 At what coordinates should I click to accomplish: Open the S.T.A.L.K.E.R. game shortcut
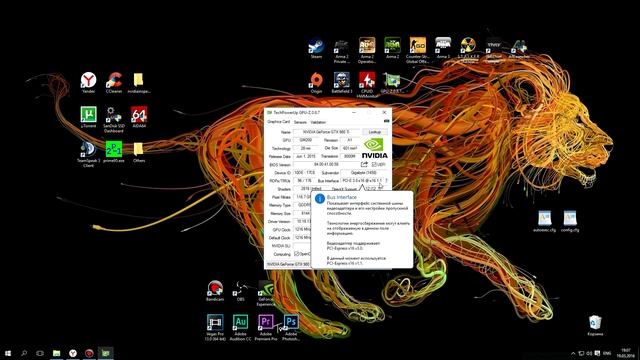[468, 49]
